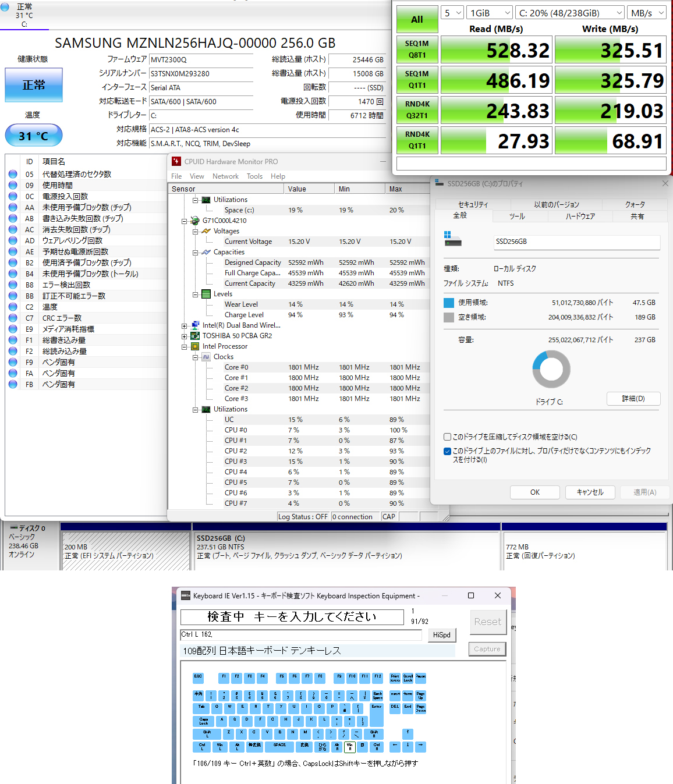Open the Tools menu in Hardware Monitor
The image size is (673, 784).
pyautogui.click(x=254, y=176)
